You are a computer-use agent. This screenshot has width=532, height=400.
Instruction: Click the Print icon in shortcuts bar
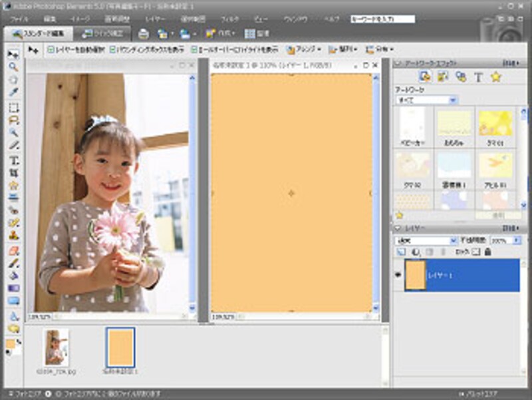click(x=143, y=33)
